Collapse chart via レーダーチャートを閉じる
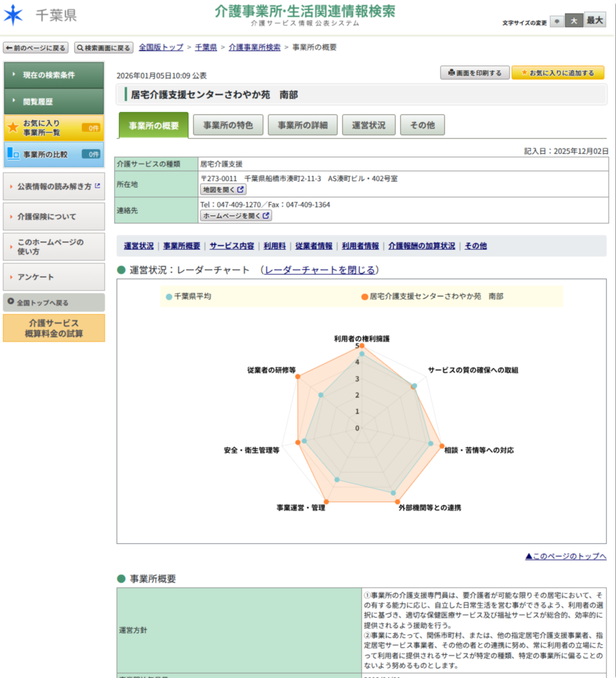 tap(320, 270)
